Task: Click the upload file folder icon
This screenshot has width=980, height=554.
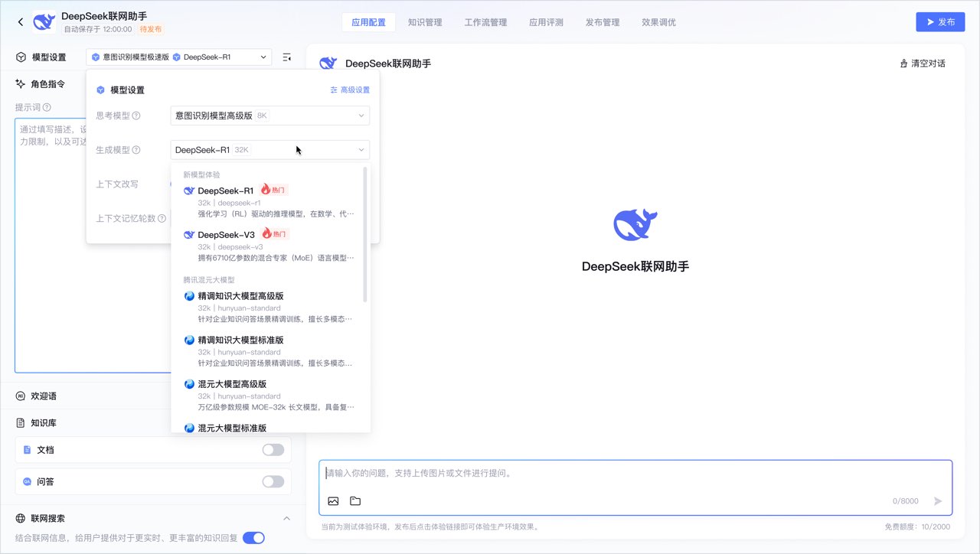Action: point(355,501)
